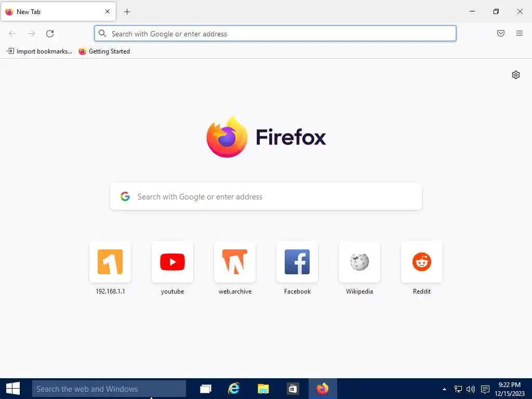Select the New Tab tab

58,11
